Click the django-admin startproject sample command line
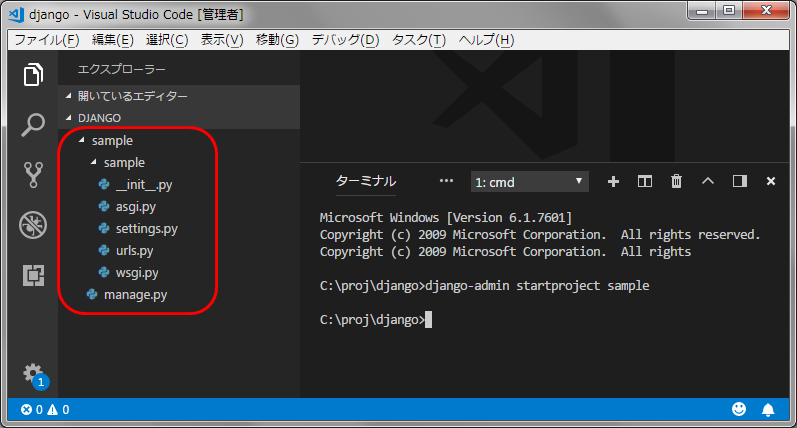This screenshot has width=797, height=428. pos(484,286)
